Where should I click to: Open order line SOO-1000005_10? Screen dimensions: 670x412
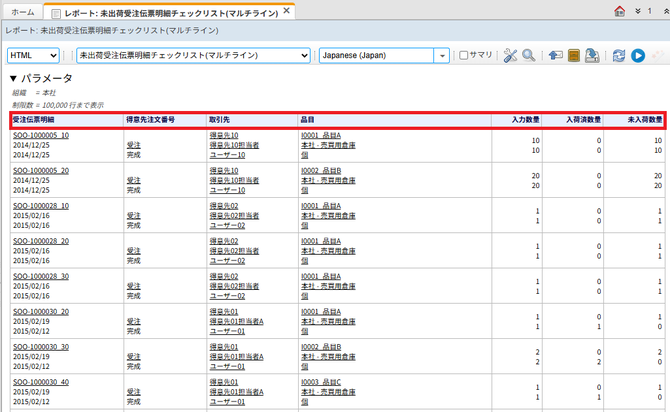click(41, 135)
